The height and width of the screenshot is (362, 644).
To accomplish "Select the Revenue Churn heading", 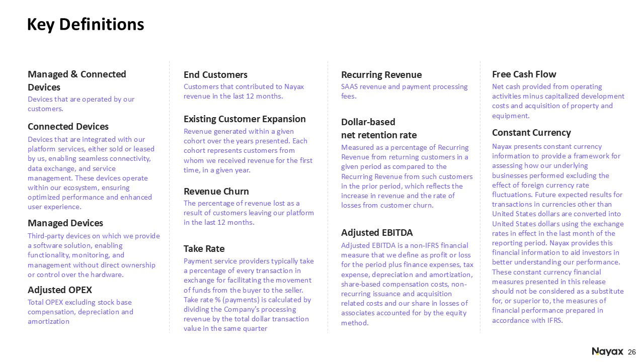I will click(216, 191).
